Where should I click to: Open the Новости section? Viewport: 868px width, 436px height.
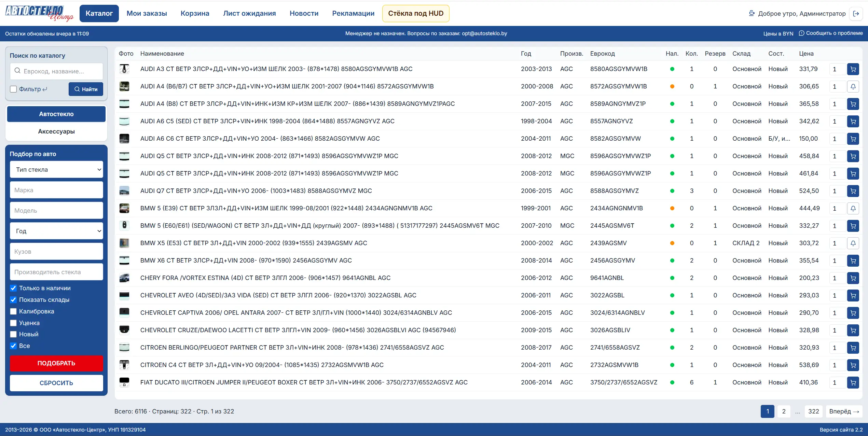click(304, 13)
